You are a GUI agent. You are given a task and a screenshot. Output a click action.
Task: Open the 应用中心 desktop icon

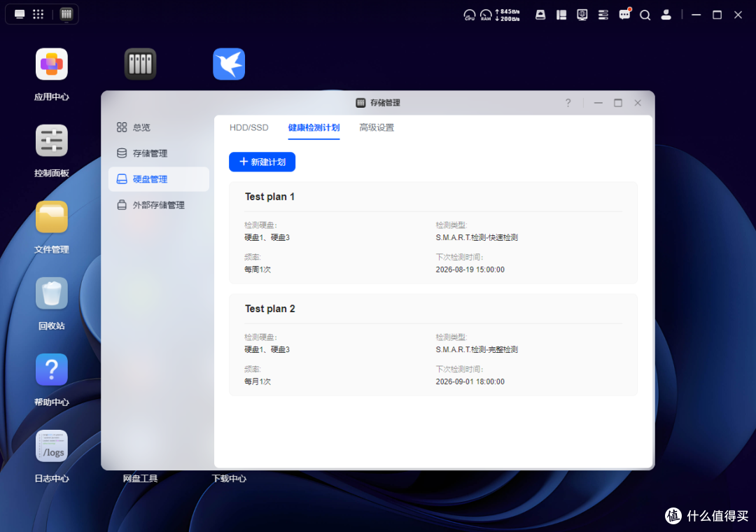[x=52, y=64]
